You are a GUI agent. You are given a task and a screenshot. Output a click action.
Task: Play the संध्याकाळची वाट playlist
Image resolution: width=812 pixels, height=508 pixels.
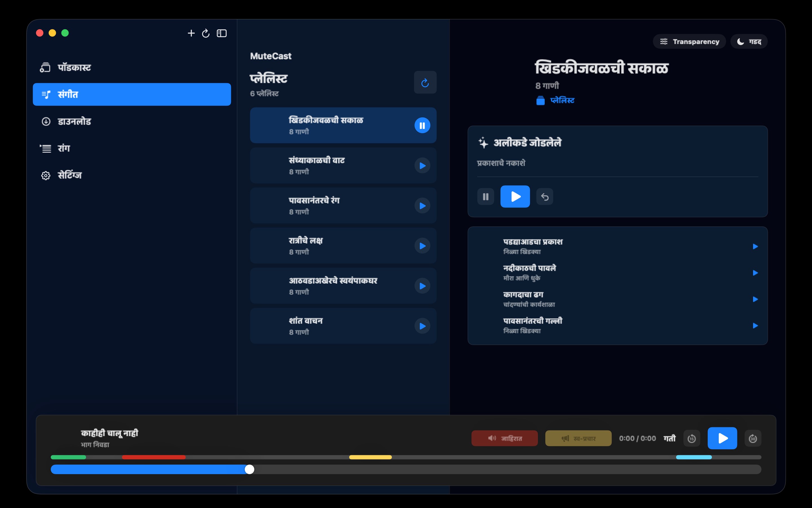pos(422,166)
